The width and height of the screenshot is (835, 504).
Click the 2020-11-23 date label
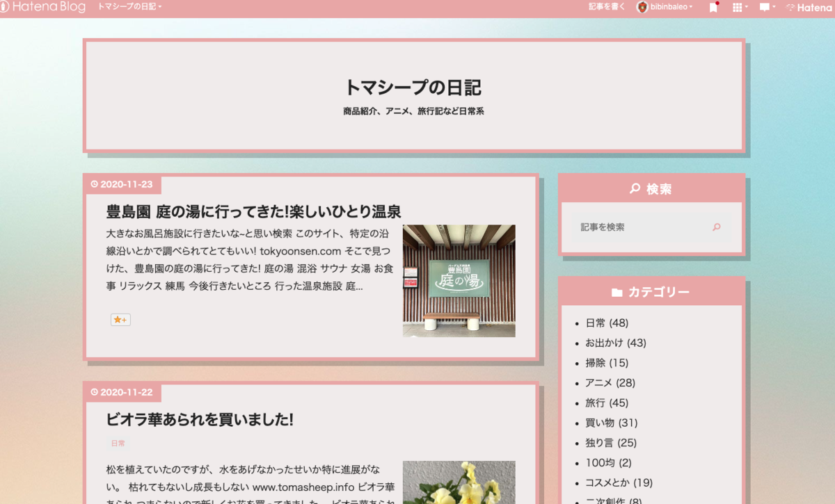coord(122,184)
